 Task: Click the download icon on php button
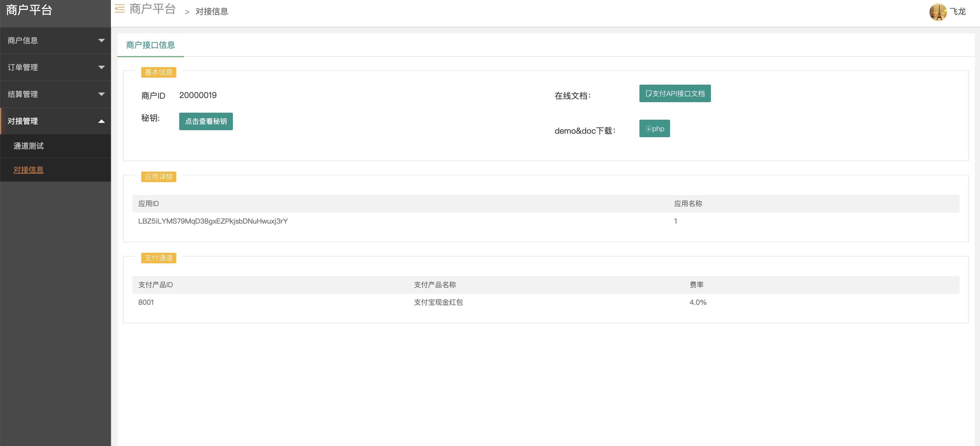[648, 129]
